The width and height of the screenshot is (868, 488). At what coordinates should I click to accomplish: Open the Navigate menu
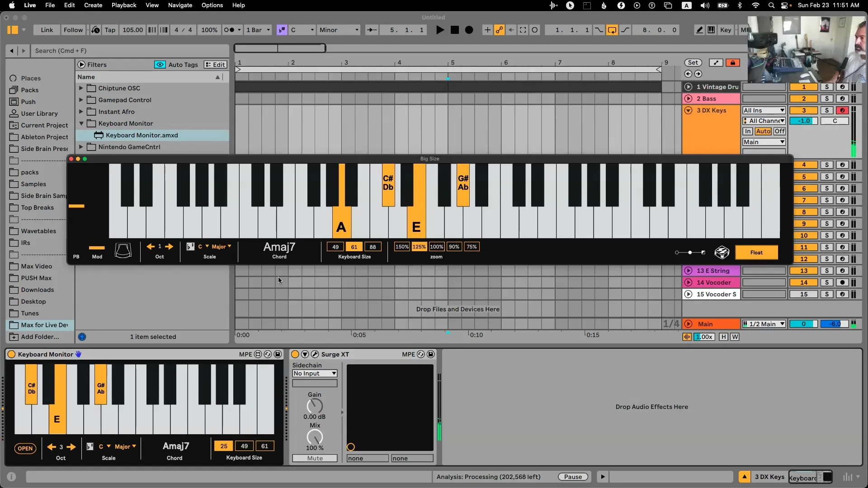180,5
